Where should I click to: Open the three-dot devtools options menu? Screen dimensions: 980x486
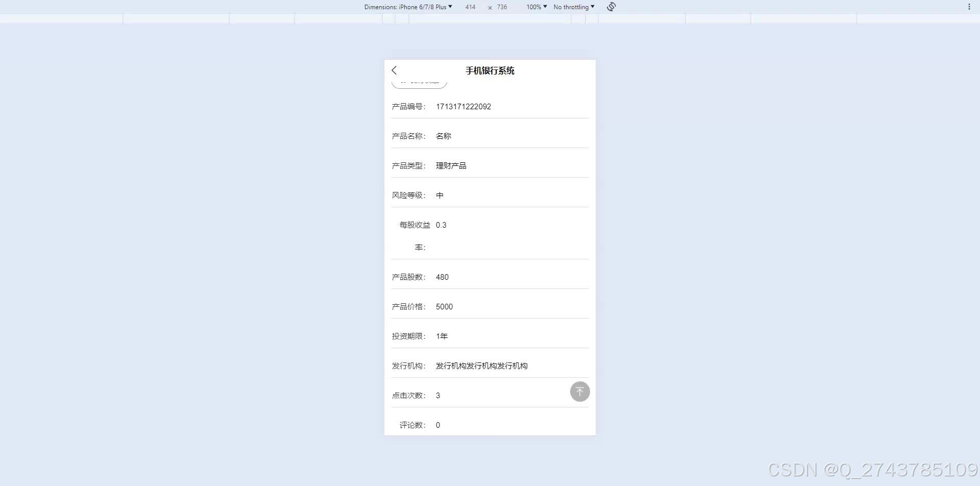tap(969, 7)
